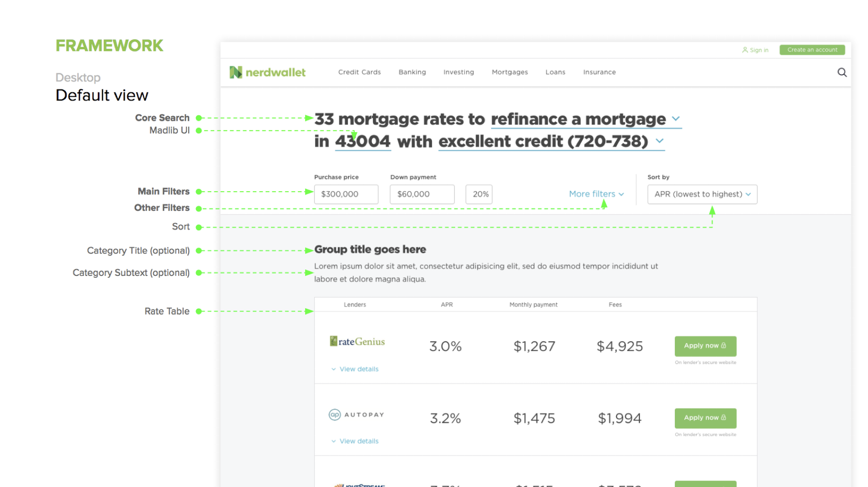This screenshot has height=487, width=868.
Task: Click the search magnifier icon
Action: point(842,72)
